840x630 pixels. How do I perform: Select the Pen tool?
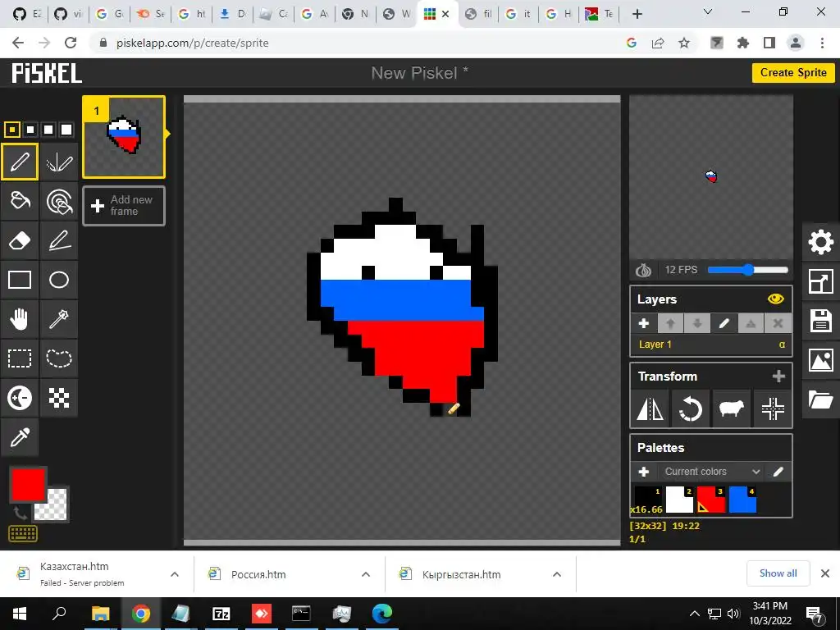[x=20, y=162]
